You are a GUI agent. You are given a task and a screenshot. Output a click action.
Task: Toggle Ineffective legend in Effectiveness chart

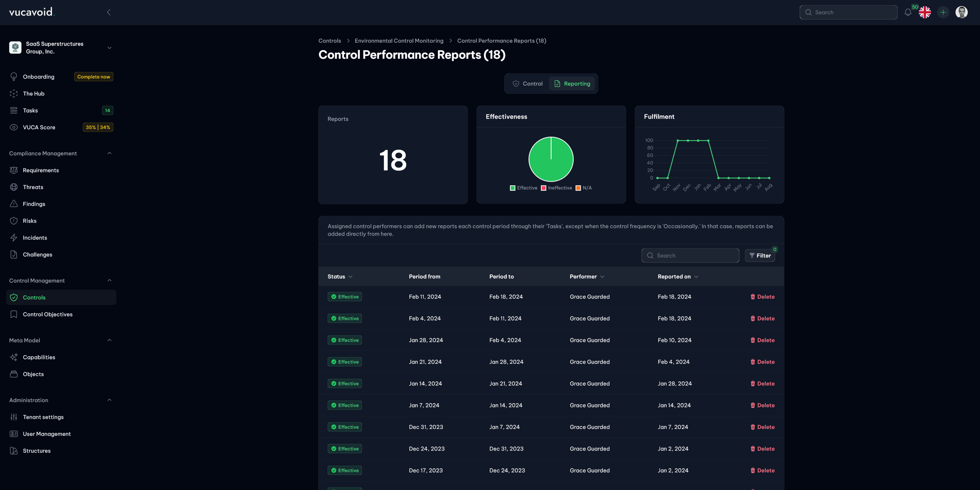click(556, 188)
